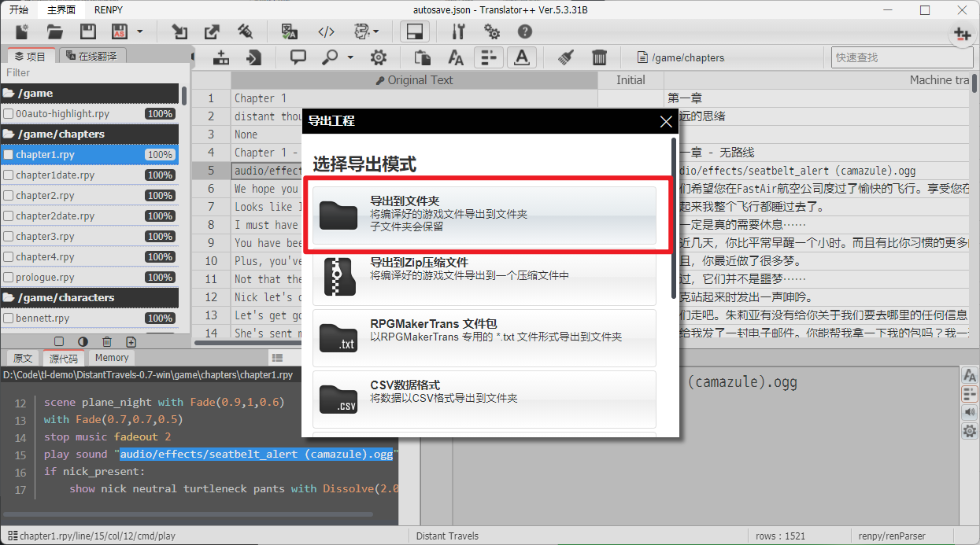Click the invert selection half-circle icon
This screenshot has height=545, width=980.
pyautogui.click(x=83, y=341)
